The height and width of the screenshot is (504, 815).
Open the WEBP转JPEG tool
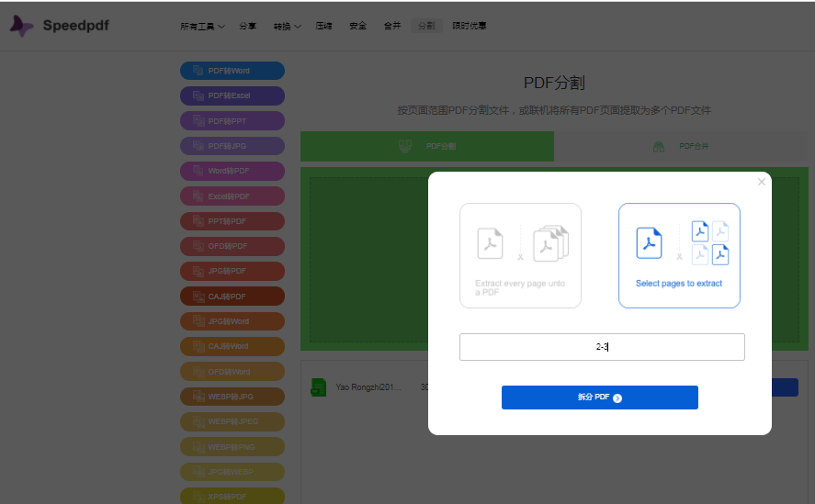click(x=232, y=422)
